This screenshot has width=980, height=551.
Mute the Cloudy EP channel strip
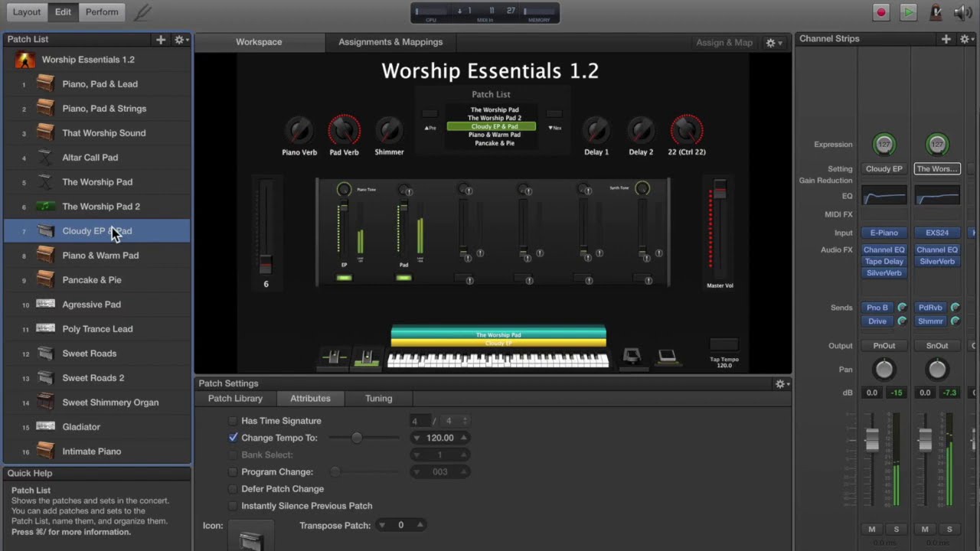pyautogui.click(x=871, y=530)
